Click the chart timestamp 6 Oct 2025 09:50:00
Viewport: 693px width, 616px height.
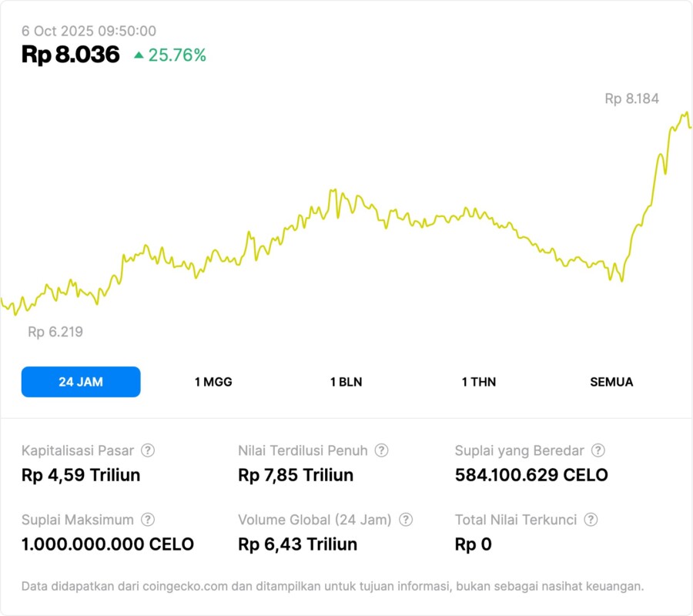pos(89,31)
